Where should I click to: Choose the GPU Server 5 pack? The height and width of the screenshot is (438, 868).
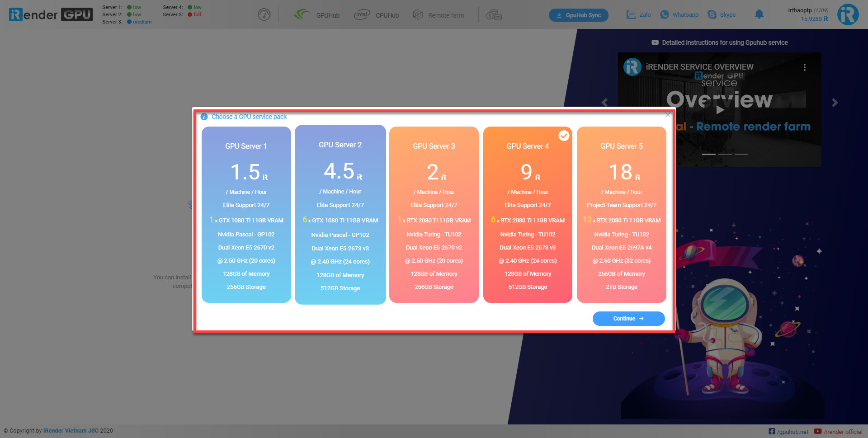(x=621, y=214)
